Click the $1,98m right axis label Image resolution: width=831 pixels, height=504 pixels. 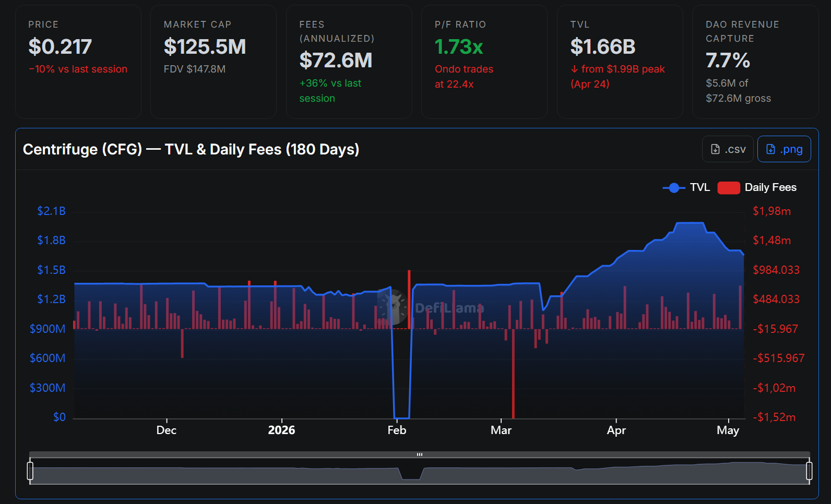coord(771,211)
